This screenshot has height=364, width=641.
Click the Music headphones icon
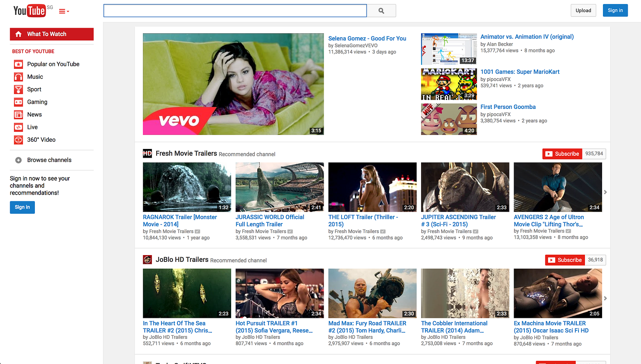[x=18, y=77]
